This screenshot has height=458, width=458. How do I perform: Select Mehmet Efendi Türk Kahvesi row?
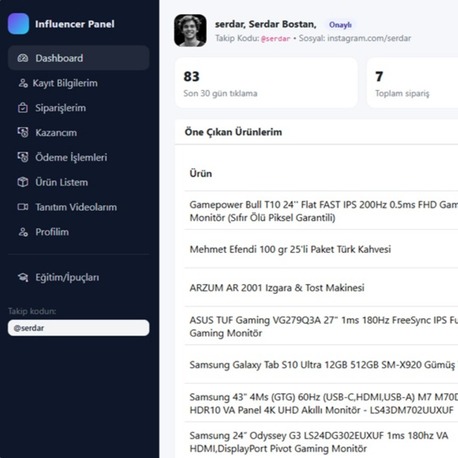pos(321,249)
